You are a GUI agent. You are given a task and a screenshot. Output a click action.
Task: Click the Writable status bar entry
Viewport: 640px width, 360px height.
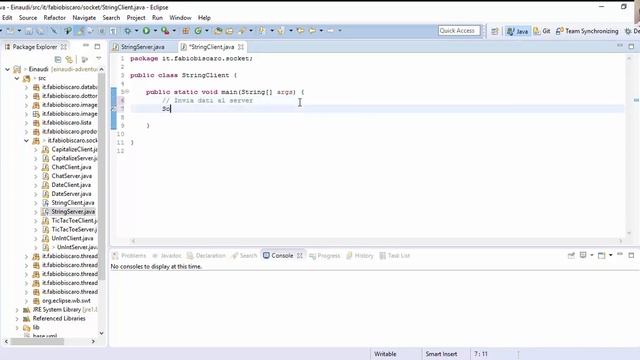(x=385, y=354)
